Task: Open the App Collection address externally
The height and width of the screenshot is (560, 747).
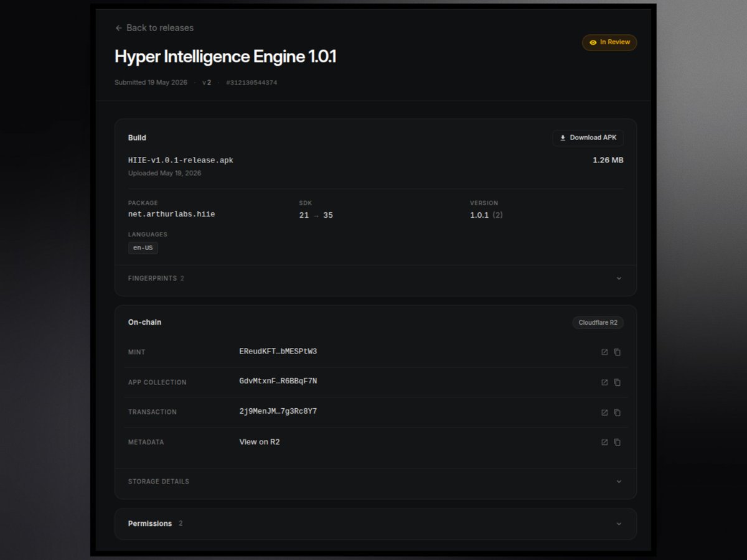Action: pos(604,383)
